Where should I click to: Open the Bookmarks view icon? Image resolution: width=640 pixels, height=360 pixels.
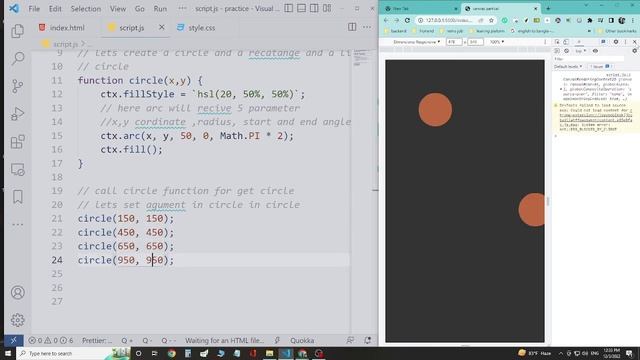pyautogui.click(x=18, y=197)
